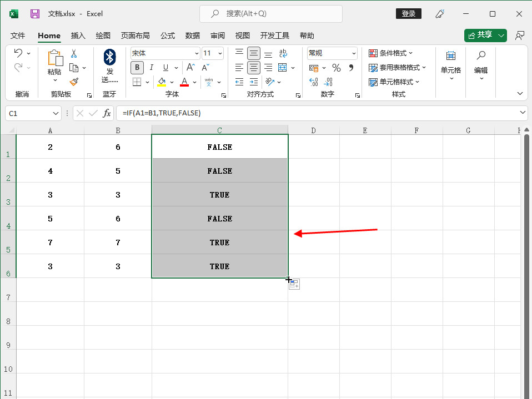The height and width of the screenshot is (399, 532).
Task: Toggle Center horizontal alignment
Action: tap(254, 68)
